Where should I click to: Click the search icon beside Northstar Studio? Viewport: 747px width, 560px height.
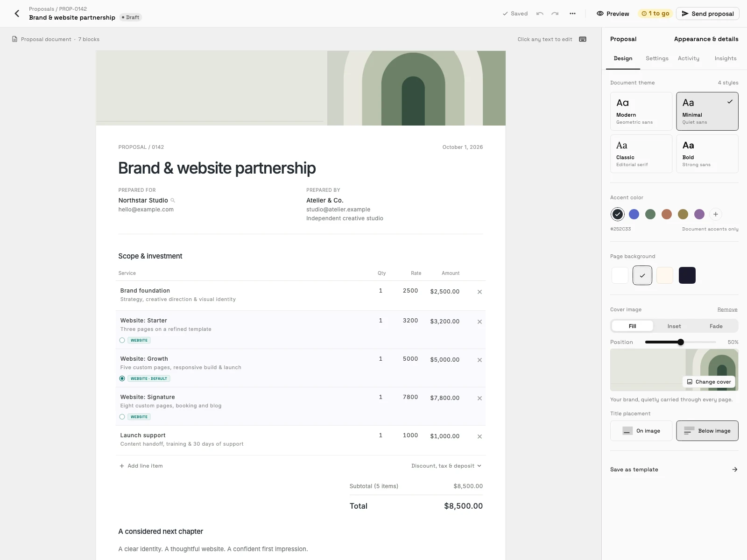173,200
